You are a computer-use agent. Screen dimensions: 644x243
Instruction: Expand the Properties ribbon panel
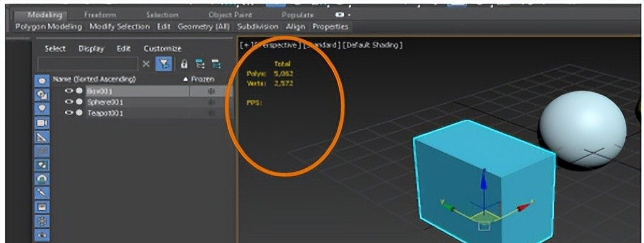tap(330, 27)
